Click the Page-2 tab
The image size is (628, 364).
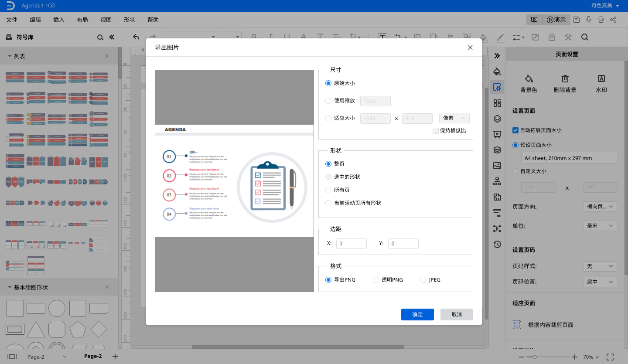pos(93,356)
